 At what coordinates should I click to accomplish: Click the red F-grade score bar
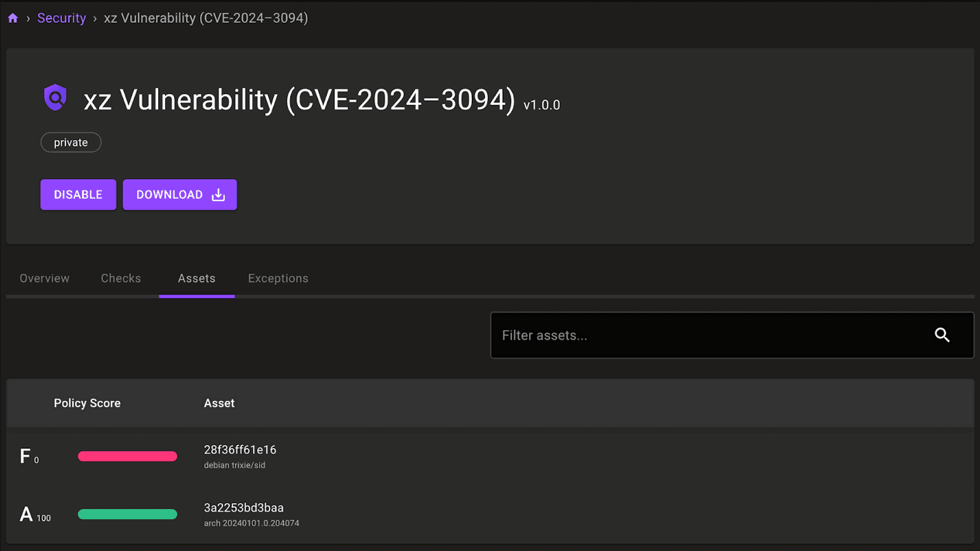coord(127,456)
